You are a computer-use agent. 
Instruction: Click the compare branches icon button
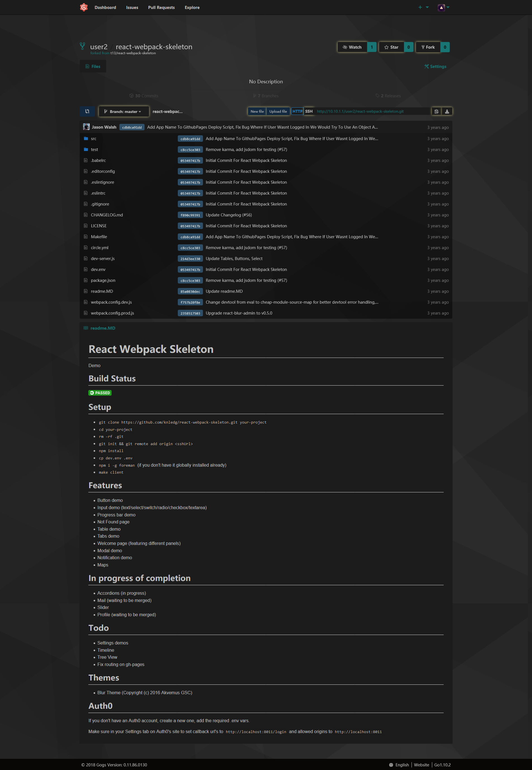87,111
